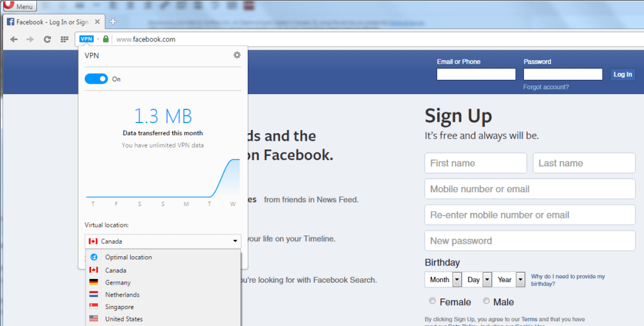644x326 pixels.
Task: Click the New password field
Action: 530,241
